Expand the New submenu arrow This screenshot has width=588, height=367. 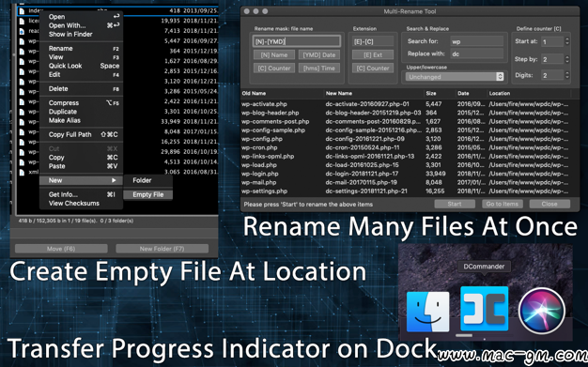114,180
